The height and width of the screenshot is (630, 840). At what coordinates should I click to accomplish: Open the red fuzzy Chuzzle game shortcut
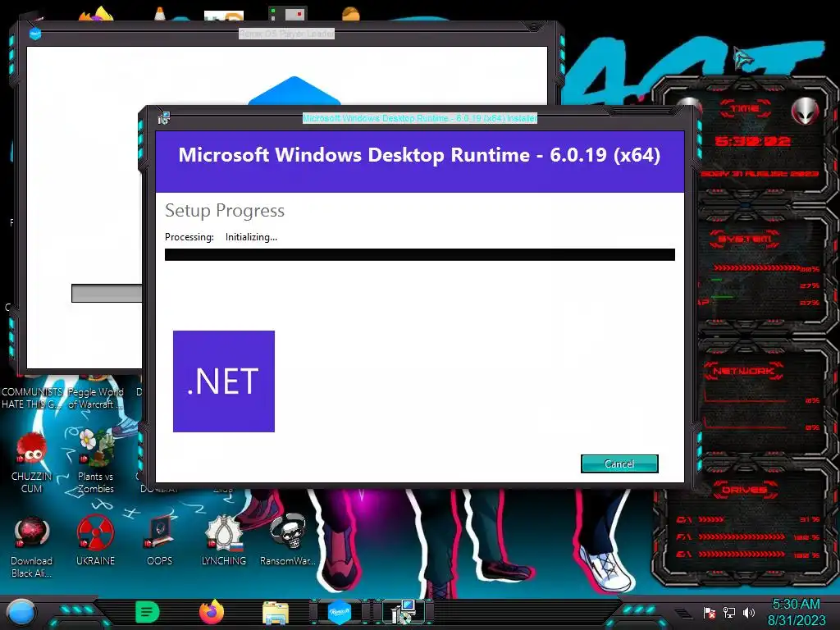(32, 463)
